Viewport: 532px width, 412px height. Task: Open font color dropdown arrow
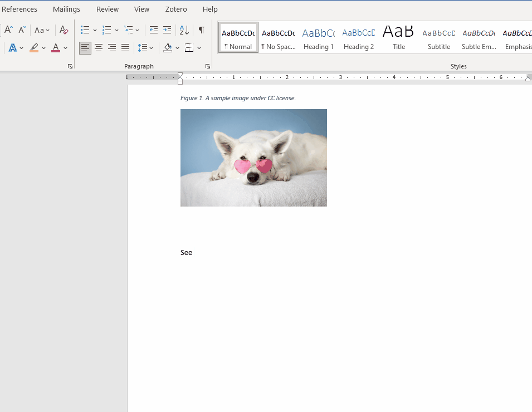pos(66,48)
